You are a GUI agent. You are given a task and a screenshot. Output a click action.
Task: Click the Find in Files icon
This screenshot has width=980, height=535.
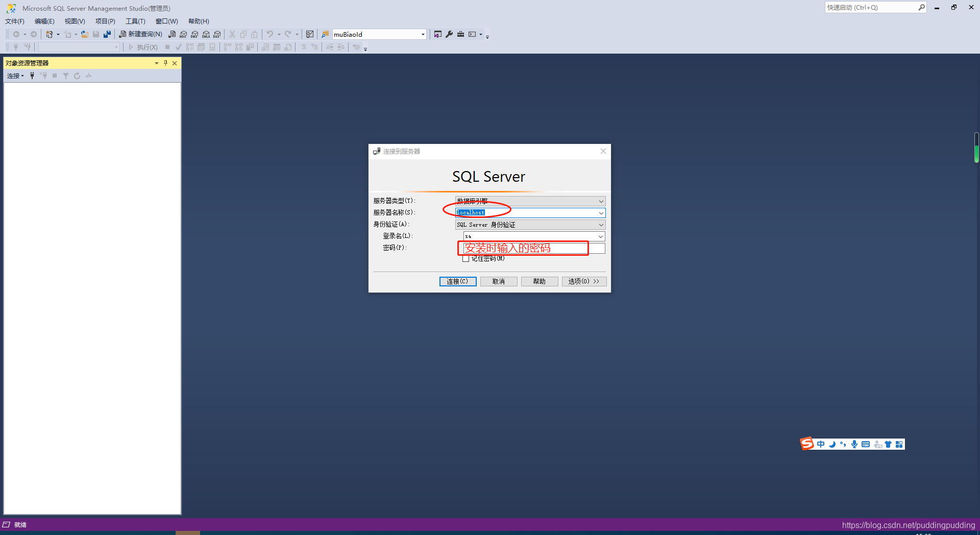click(325, 34)
